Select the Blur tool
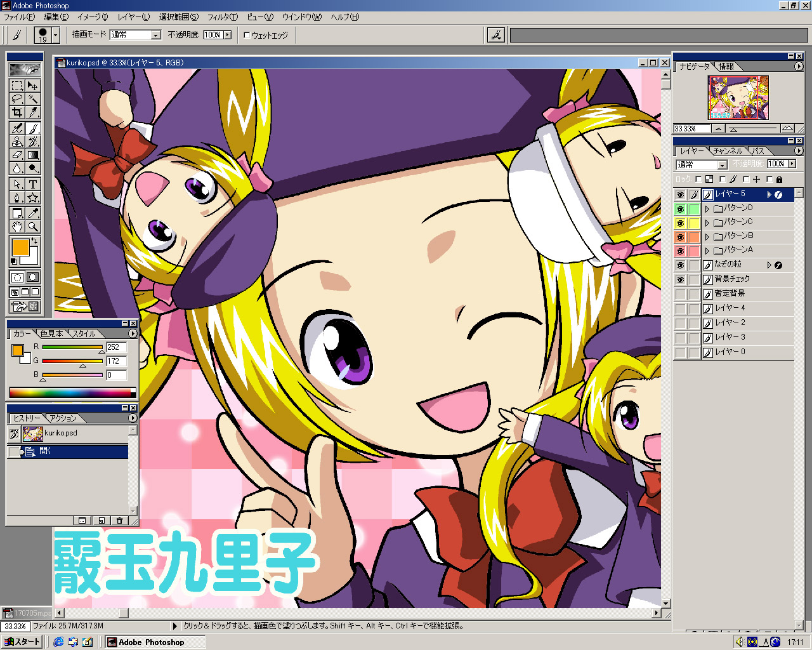This screenshot has width=812, height=650. pyautogui.click(x=17, y=168)
